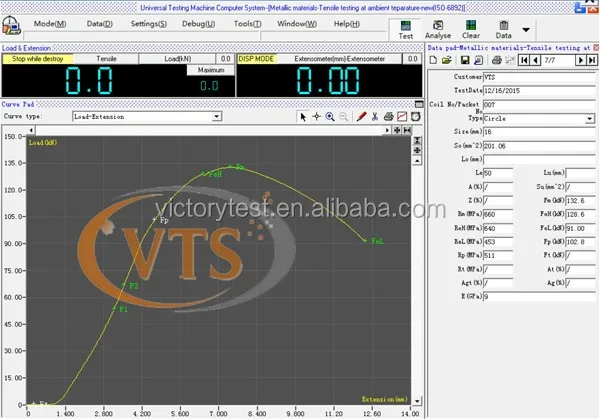Click the Fm(kN) field showing 132.6

(x=580, y=201)
